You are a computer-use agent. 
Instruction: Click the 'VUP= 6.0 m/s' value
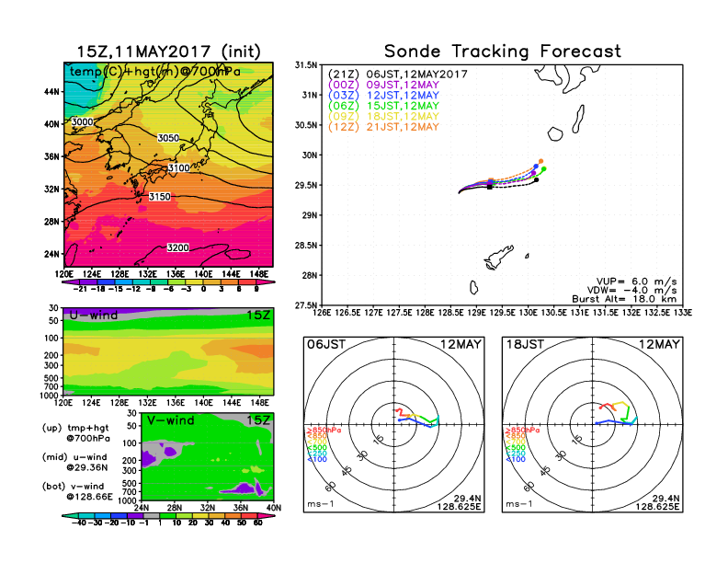(x=636, y=281)
